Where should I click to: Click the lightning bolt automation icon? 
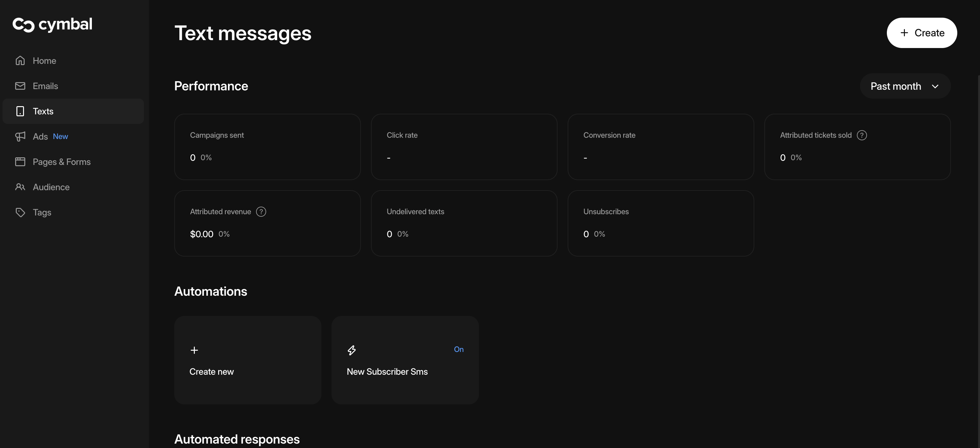tap(351, 350)
